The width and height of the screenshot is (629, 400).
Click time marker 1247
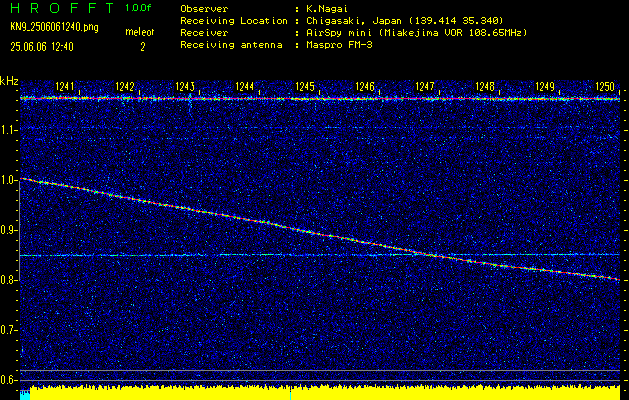pos(425,86)
